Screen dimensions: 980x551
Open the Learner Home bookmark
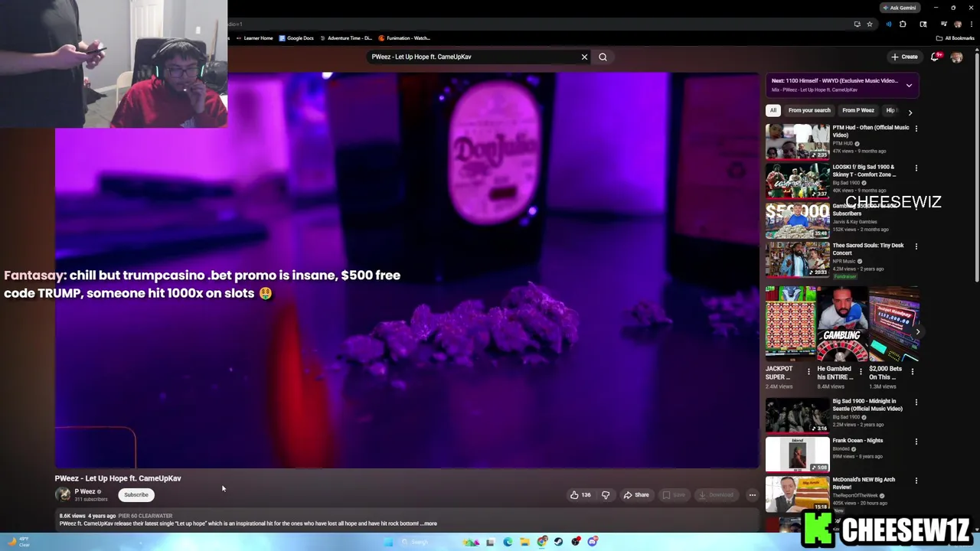click(255, 38)
